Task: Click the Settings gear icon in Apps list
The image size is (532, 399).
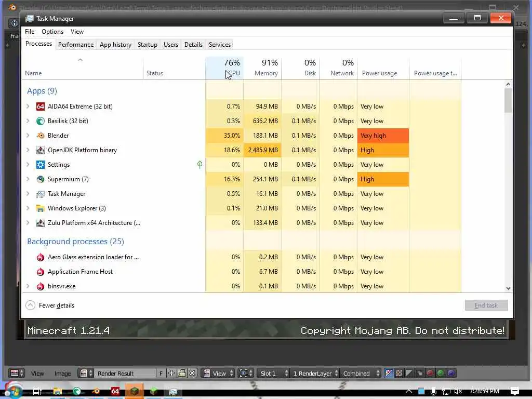Action: (x=41, y=165)
